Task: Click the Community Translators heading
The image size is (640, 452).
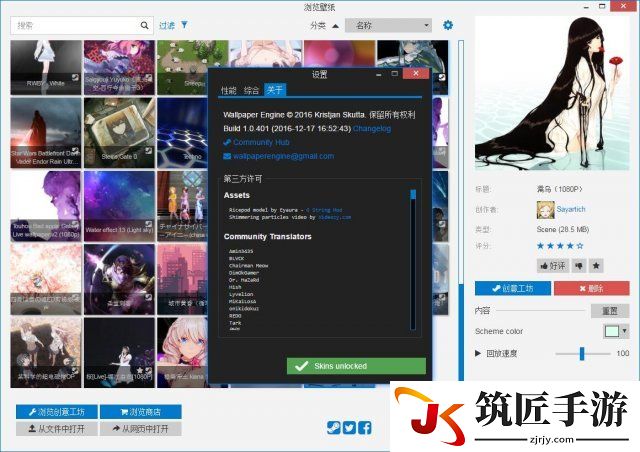Action: click(268, 236)
